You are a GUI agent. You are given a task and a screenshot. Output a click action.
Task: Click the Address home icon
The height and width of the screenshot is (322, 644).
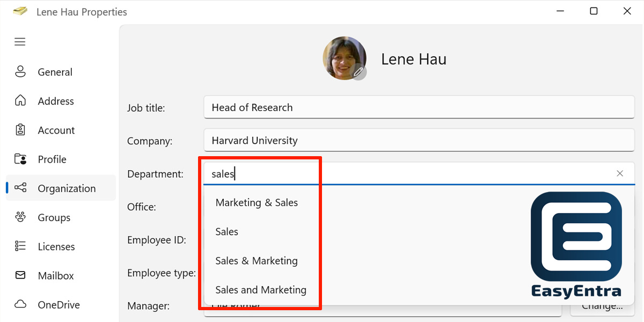(x=20, y=101)
